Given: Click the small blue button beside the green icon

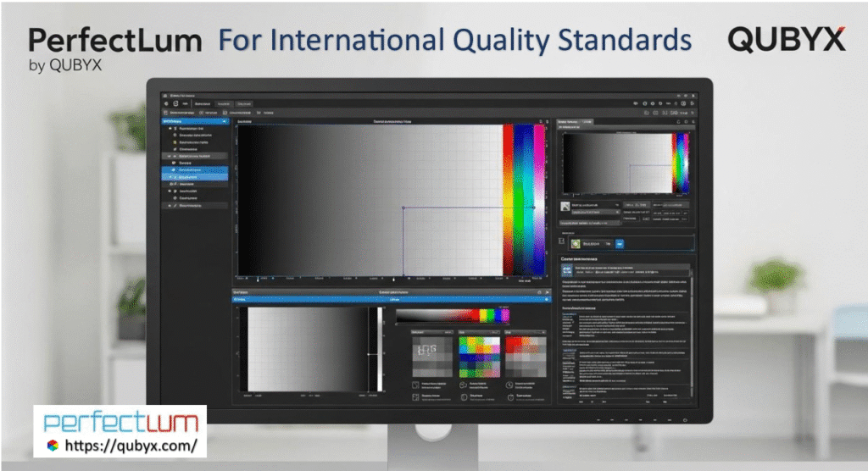Looking at the screenshot, I should pos(619,243).
